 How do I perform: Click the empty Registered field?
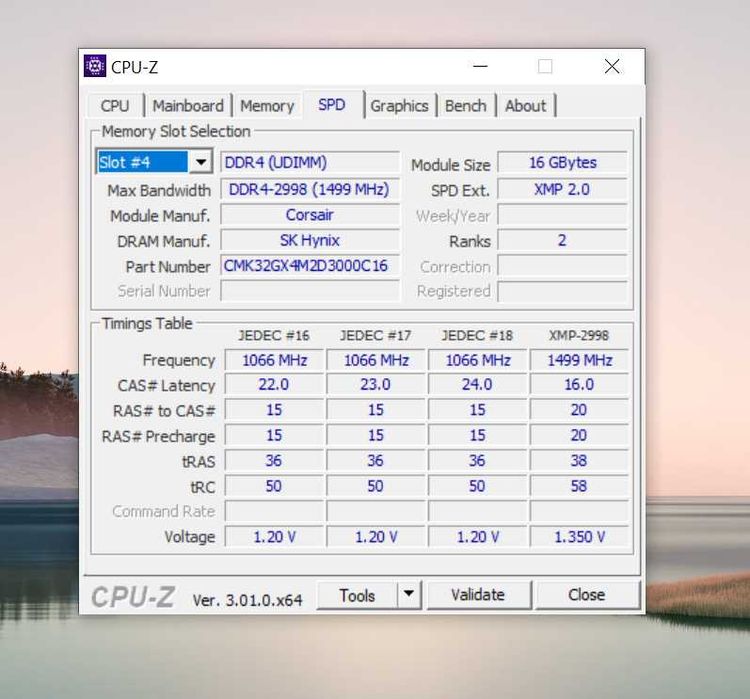(x=562, y=291)
